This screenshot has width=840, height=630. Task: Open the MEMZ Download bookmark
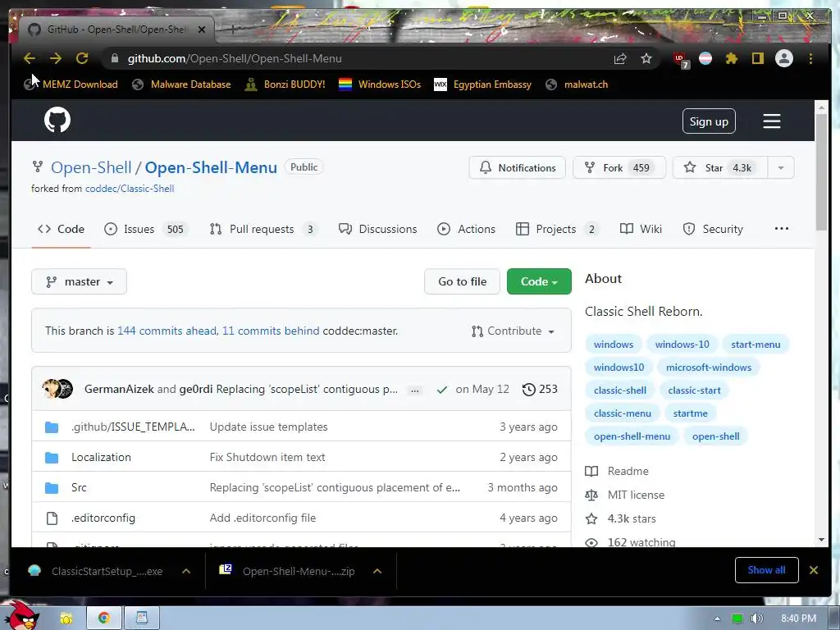tap(71, 84)
